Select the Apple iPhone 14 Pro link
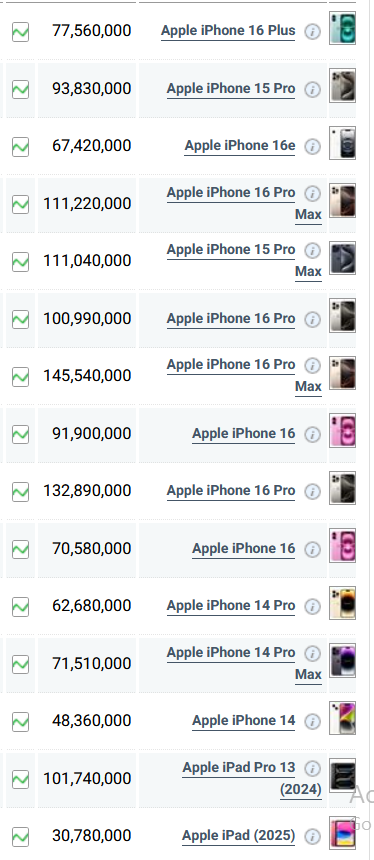This screenshot has height=860, width=374. [x=231, y=606]
